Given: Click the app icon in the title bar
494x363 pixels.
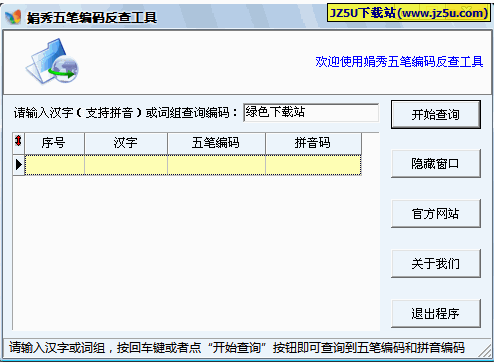Looking at the screenshot, I should [x=13, y=17].
